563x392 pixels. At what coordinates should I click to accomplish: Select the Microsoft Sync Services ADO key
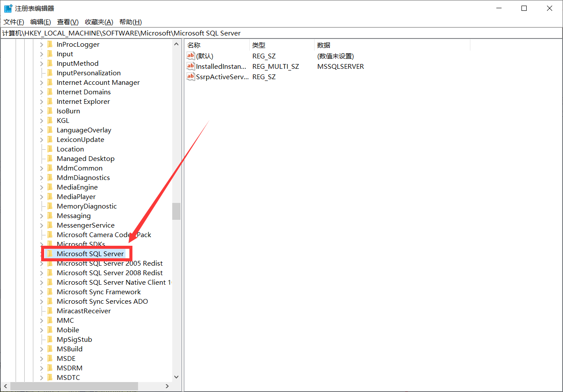tap(102, 301)
